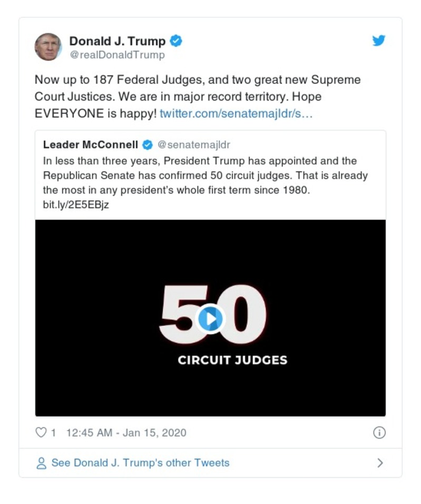
Task: Click the heart icon to like the tweet
Action: click(x=40, y=432)
